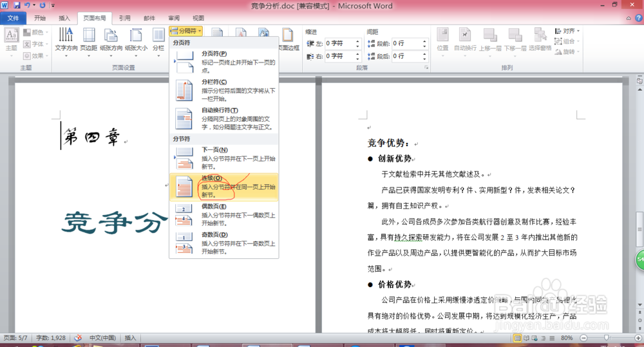The height and width of the screenshot is (347, 644).
Task: Switch to the 邮件 tab
Action: click(x=149, y=18)
